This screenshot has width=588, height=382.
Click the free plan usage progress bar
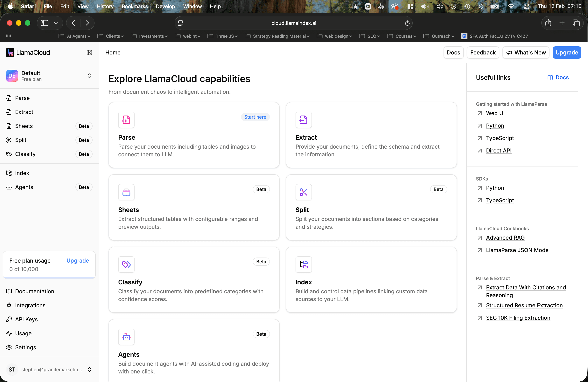point(49,278)
